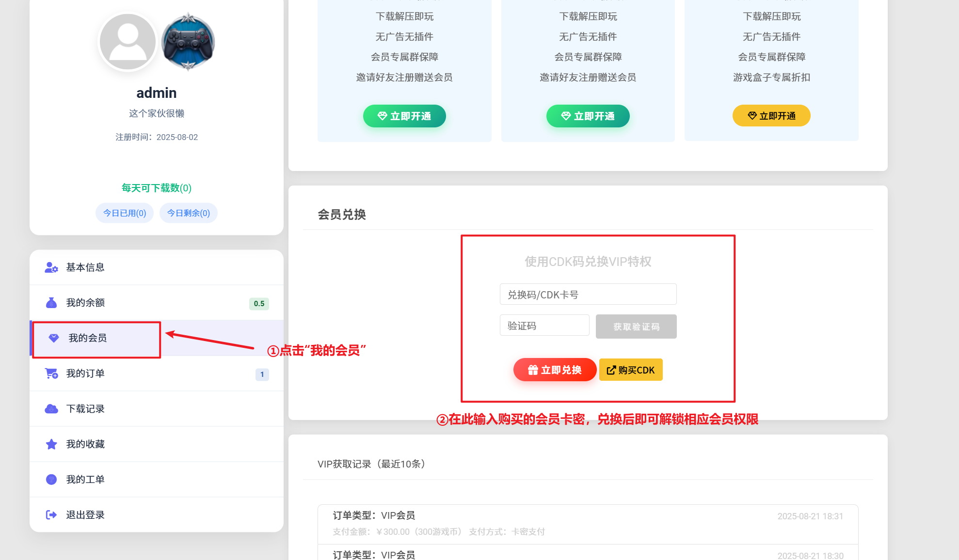Screen dimensions: 959x560
Task: Go to 我的订单 in sidebar
Action: pos(157,373)
